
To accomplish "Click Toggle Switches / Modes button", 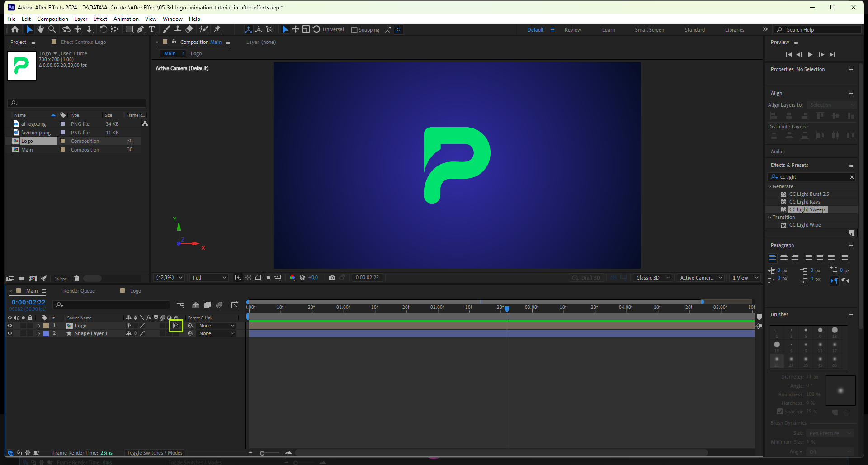I will 155,453.
